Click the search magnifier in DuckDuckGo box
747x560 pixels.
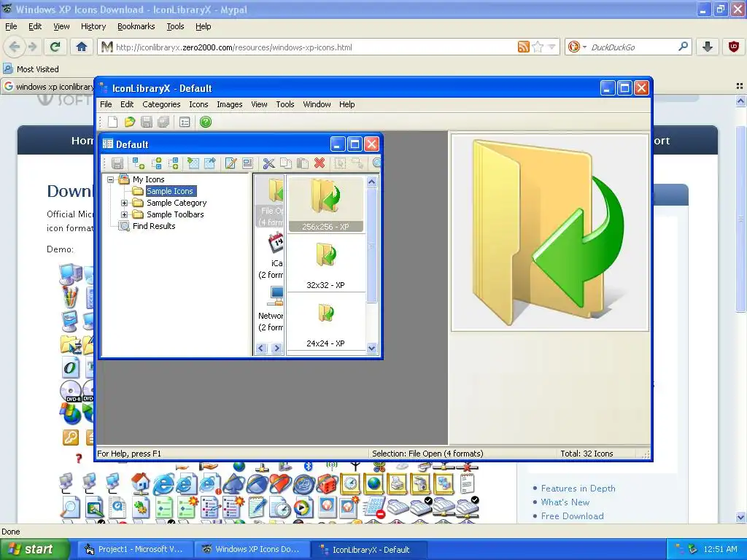click(683, 47)
